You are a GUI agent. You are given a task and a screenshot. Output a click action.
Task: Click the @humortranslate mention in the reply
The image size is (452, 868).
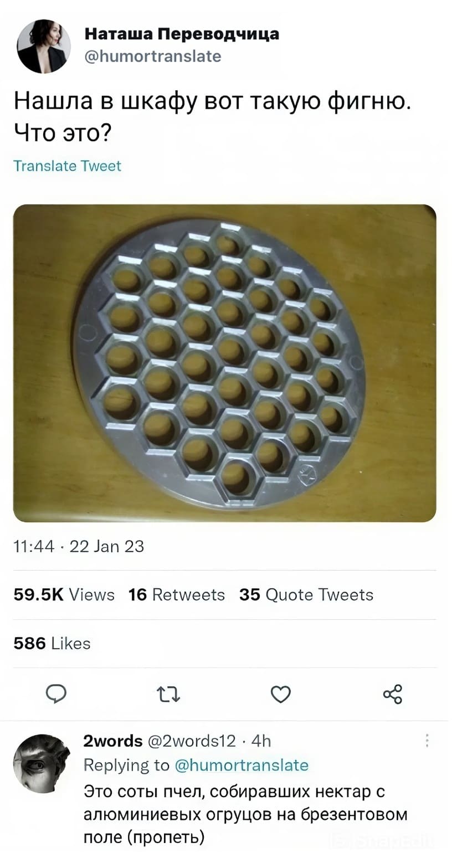[242, 765]
